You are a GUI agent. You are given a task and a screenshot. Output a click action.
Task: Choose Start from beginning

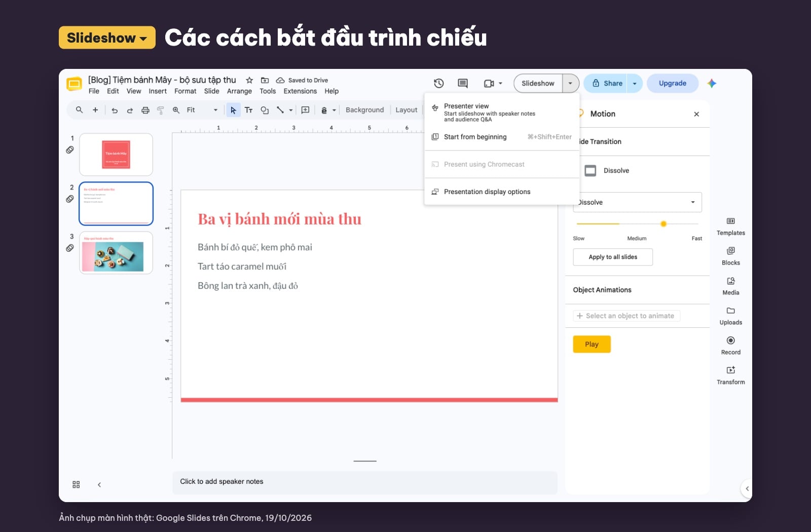[x=502, y=137]
